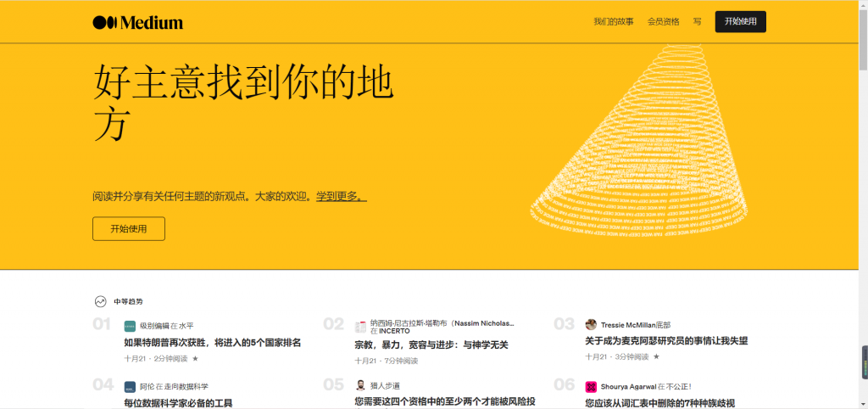Click the outlined 开始使用 button in the hero
Image resolution: width=868 pixels, height=409 pixels.
click(x=129, y=229)
